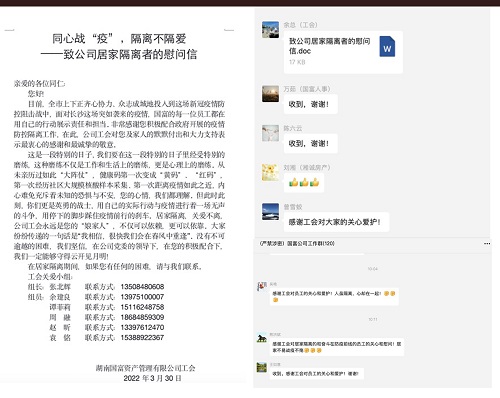Click phone number 13975100007
Screen dimensions: 500x398
coord(142,297)
